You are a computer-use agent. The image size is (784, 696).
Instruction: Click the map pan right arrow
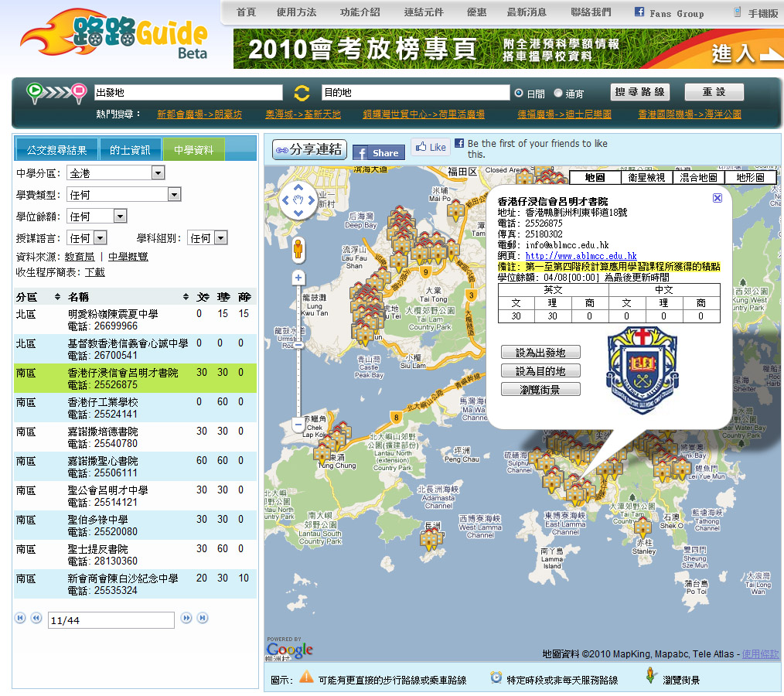[x=312, y=200]
